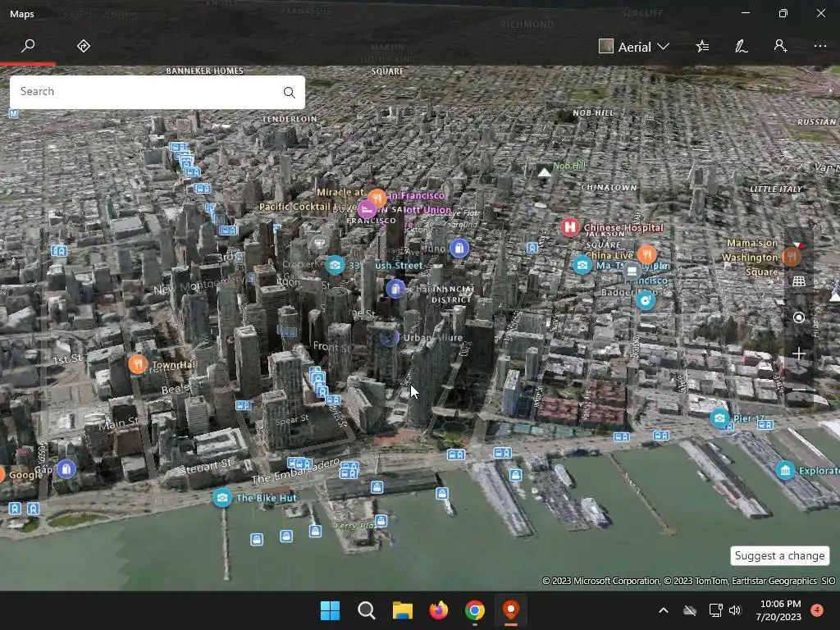Open File Explorer from taskbar
The image size is (840, 630).
pos(402,610)
